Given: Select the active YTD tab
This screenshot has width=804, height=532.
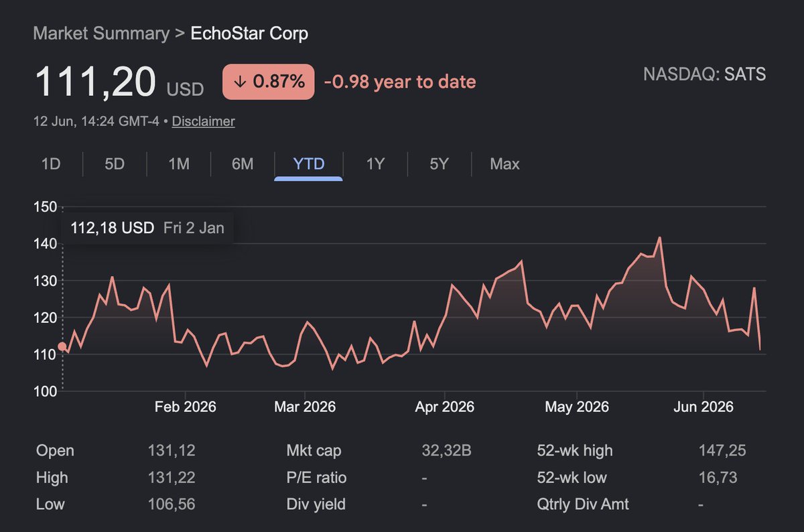Looking at the screenshot, I should point(309,164).
